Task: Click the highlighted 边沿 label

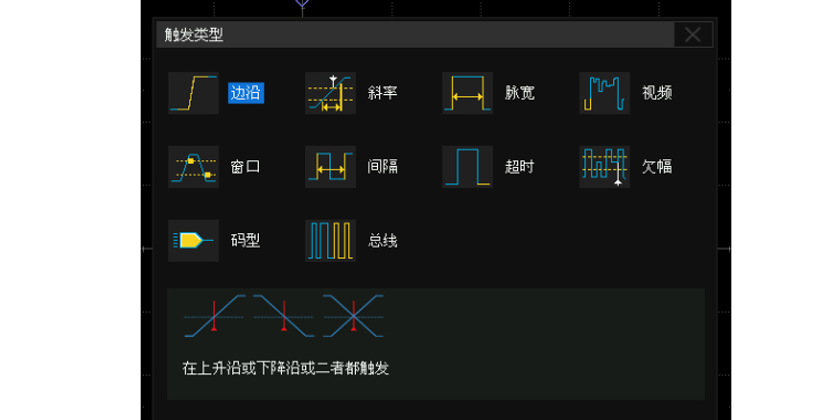Action: (x=246, y=93)
